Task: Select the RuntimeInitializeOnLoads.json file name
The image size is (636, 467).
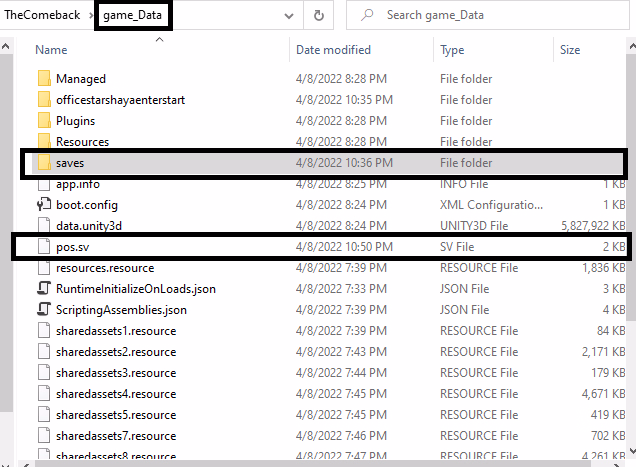Action: (x=136, y=289)
